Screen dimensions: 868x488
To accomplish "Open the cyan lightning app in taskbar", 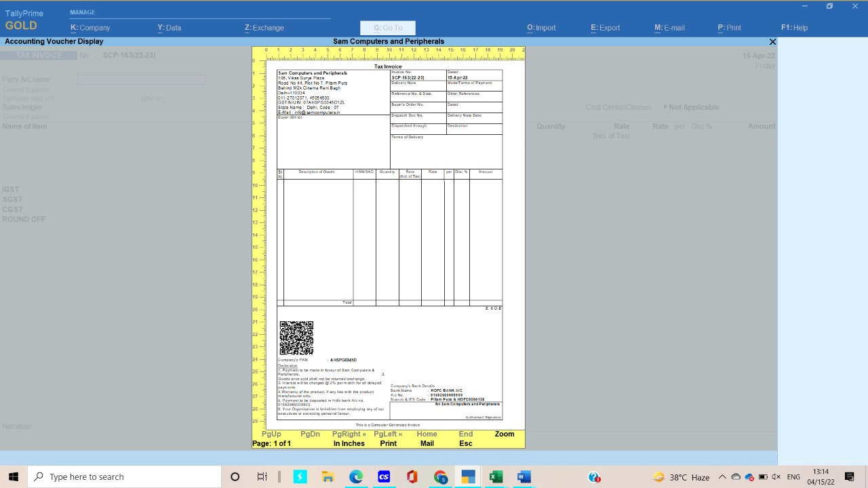I will click(x=300, y=476).
